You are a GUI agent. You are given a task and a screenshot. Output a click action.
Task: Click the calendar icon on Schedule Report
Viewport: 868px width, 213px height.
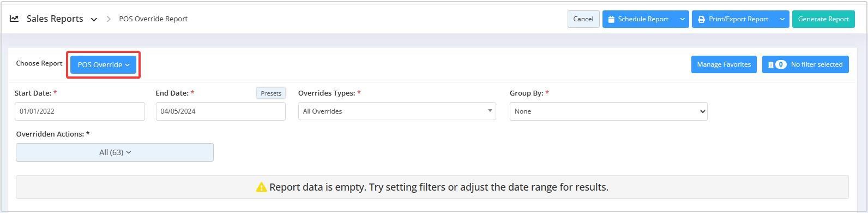[x=611, y=19]
